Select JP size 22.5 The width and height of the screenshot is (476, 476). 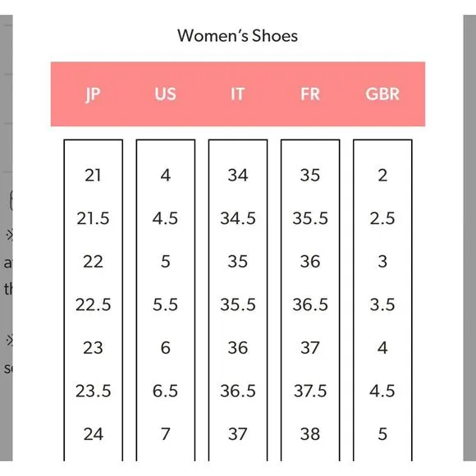click(93, 304)
